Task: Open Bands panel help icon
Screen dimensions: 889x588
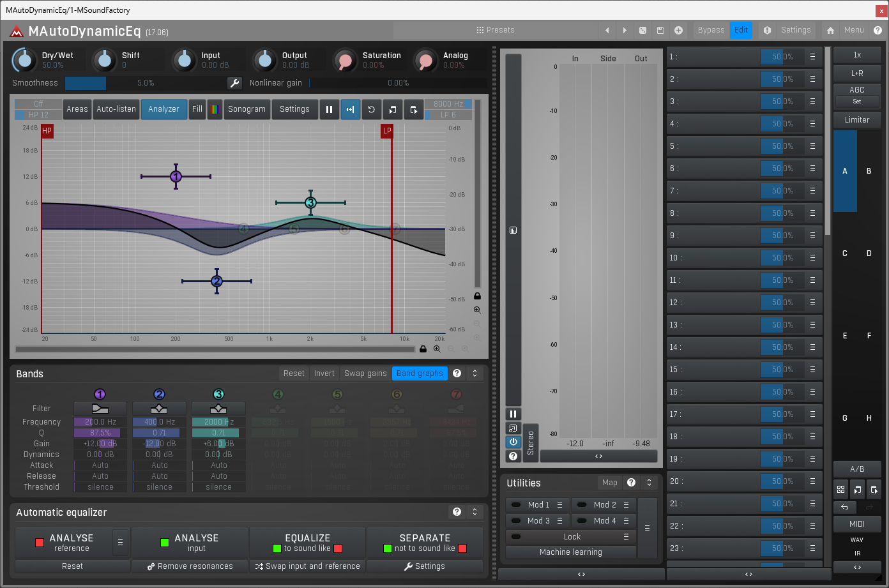Action: (x=457, y=373)
